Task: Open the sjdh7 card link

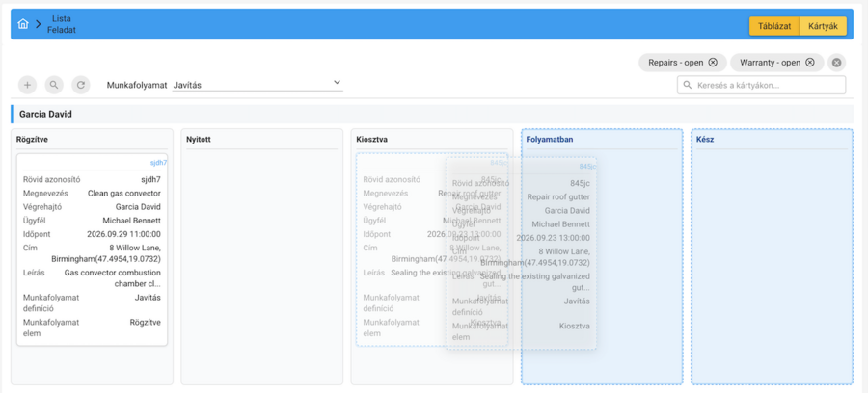Action: [158, 163]
